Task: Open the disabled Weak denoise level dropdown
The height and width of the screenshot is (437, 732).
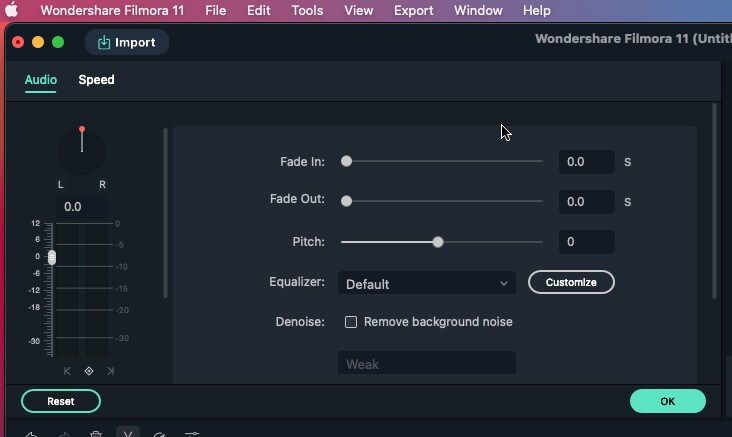Action: [x=427, y=363]
